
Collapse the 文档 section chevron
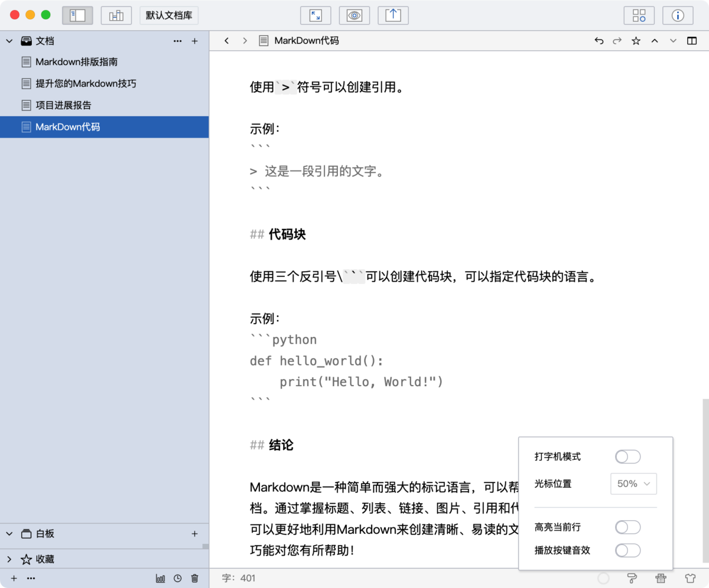click(x=9, y=41)
